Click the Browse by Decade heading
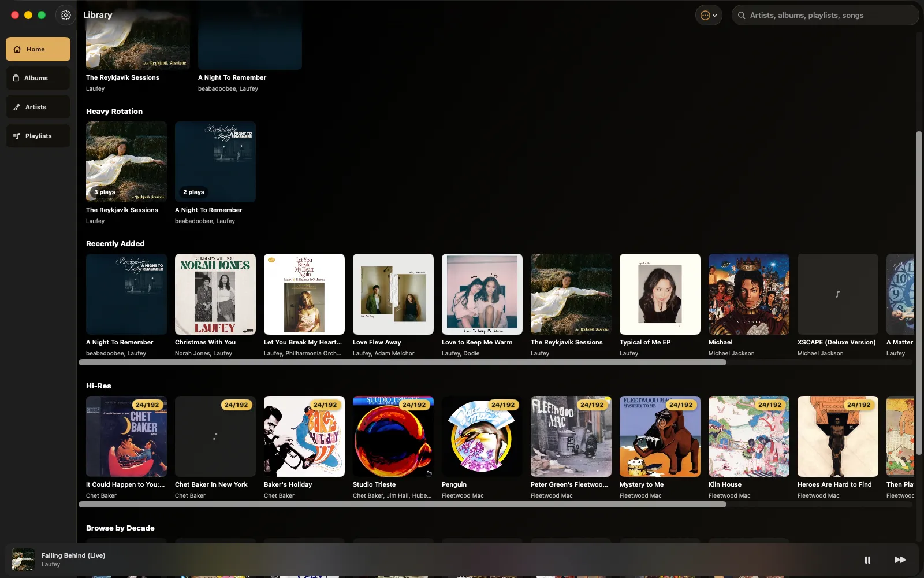924x578 pixels. pyautogui.click(x=120, y=528)
